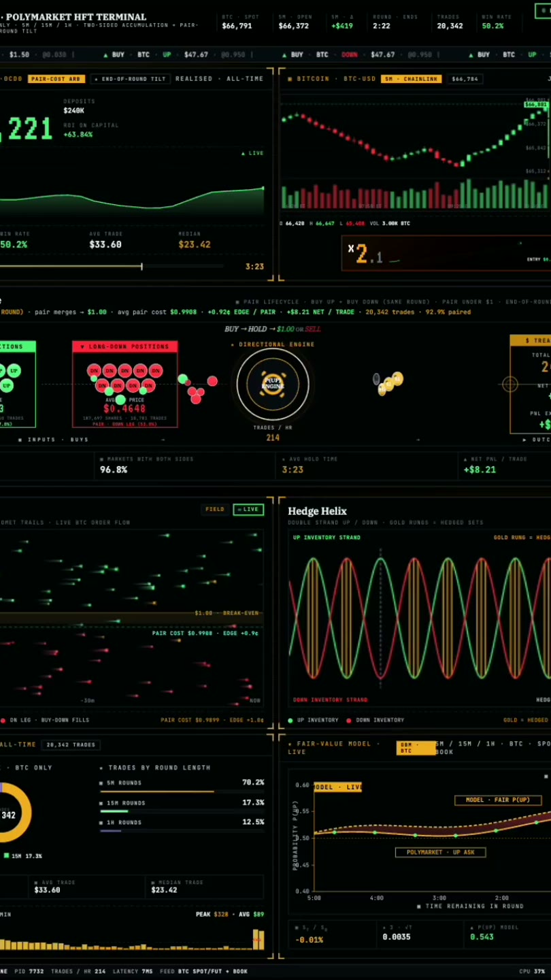Click the $1.00 BREAK-EVEN line label

(x=227, y=613)
